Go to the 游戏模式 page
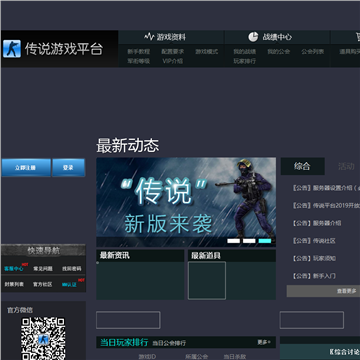This screenshot has height=360, width=360. tap(207, 52)
